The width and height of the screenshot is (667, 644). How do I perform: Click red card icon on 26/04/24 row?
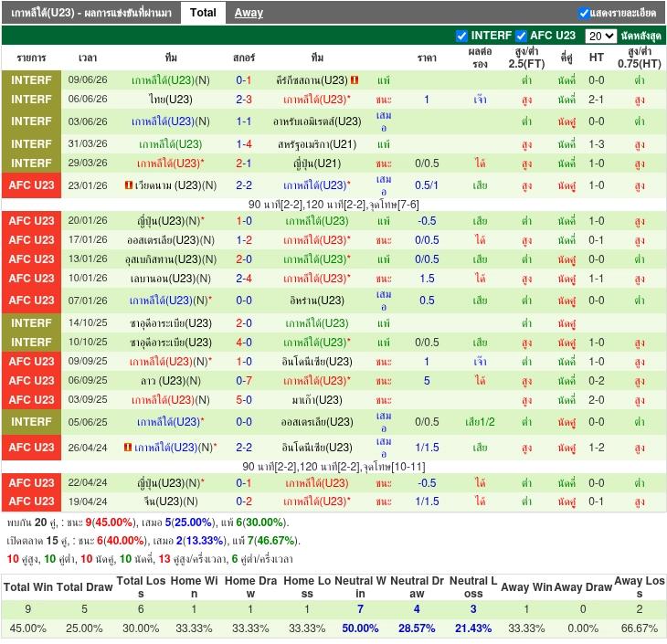[128, 447]
